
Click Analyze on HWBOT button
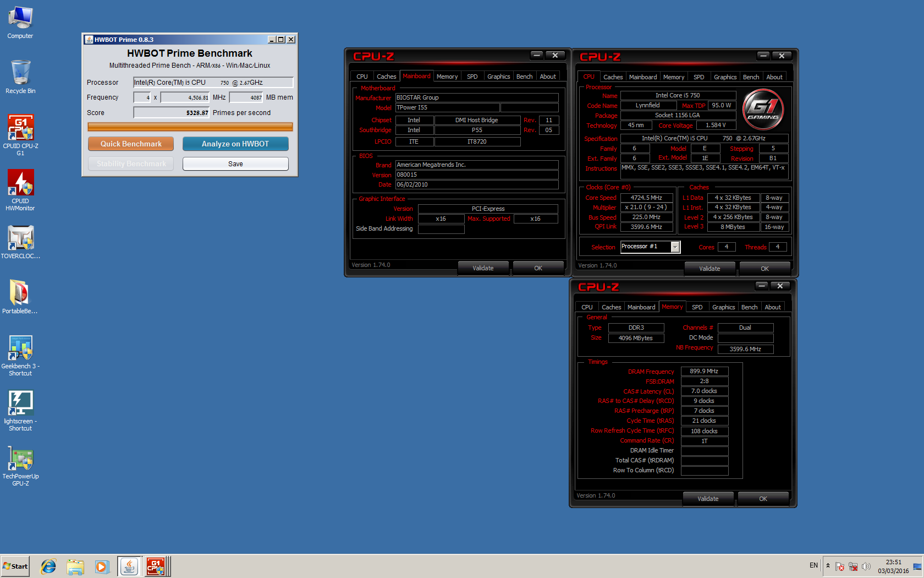tap(235, 144)
